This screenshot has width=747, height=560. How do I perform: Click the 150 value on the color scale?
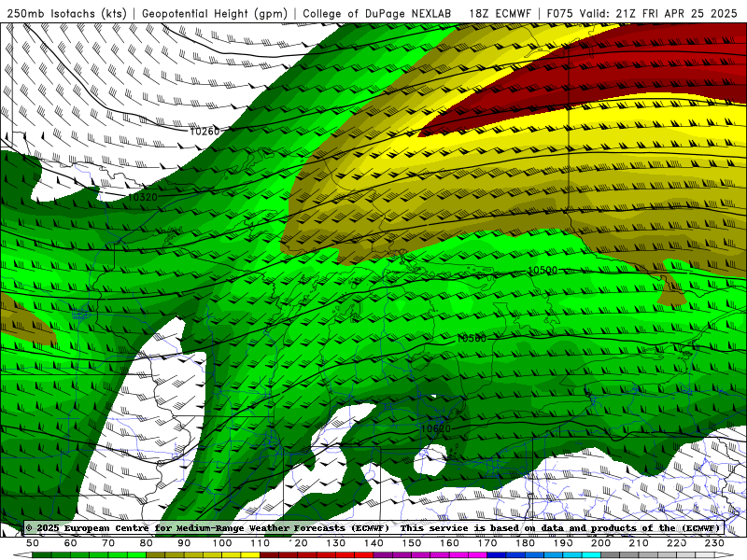pyautogui.click(x=412, y=543)
